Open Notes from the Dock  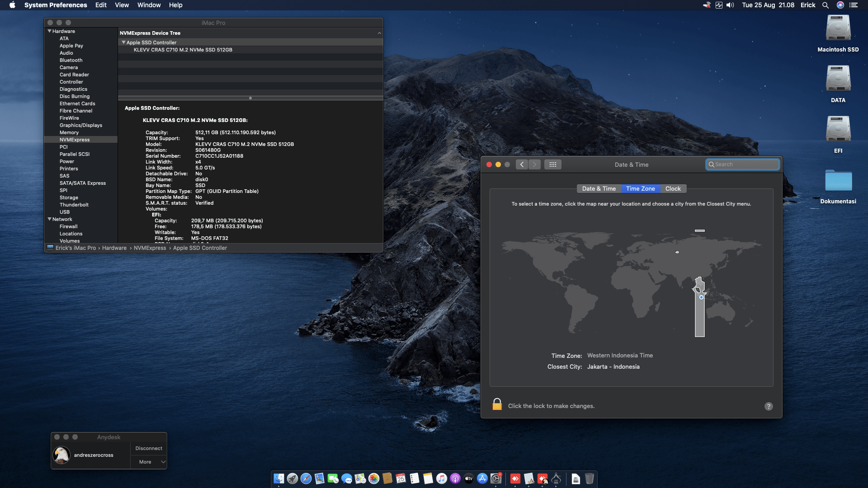coord(428,479)
